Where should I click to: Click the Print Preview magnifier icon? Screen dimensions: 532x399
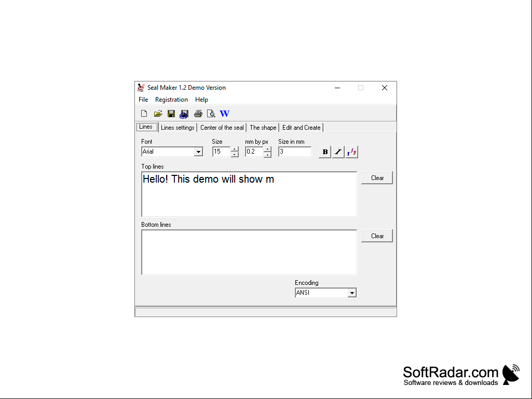pyautogui.click(x=211, y=114)
